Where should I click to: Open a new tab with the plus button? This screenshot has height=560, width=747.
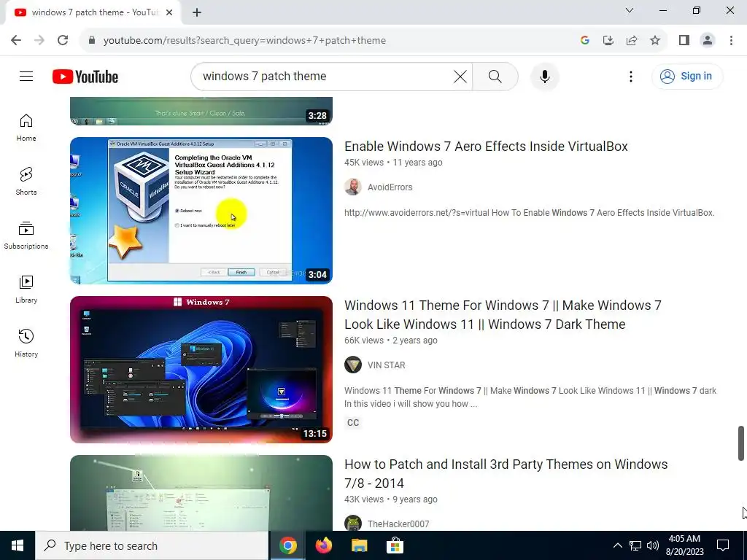point(197,12)
